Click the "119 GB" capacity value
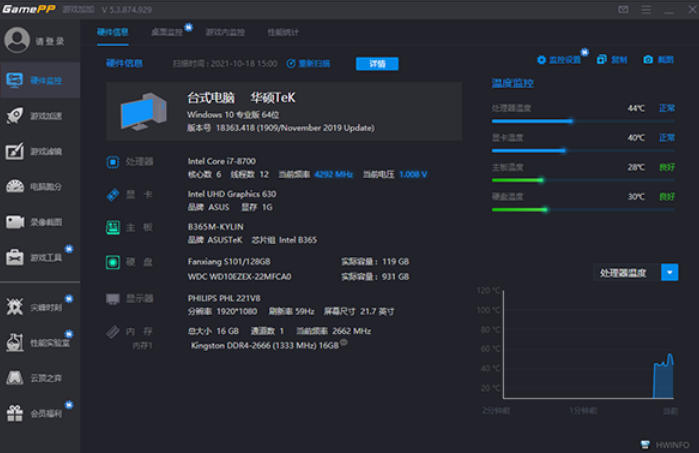 [395, 262]
